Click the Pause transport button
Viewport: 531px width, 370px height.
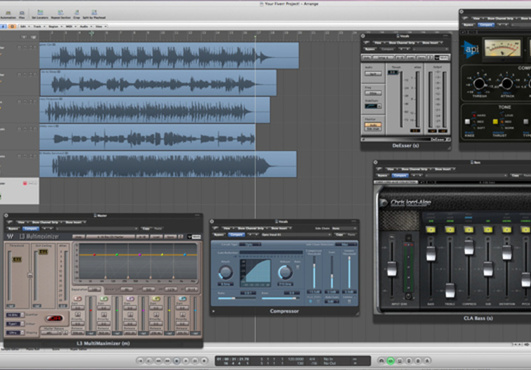pyautogui.click(x=195, y=361)
